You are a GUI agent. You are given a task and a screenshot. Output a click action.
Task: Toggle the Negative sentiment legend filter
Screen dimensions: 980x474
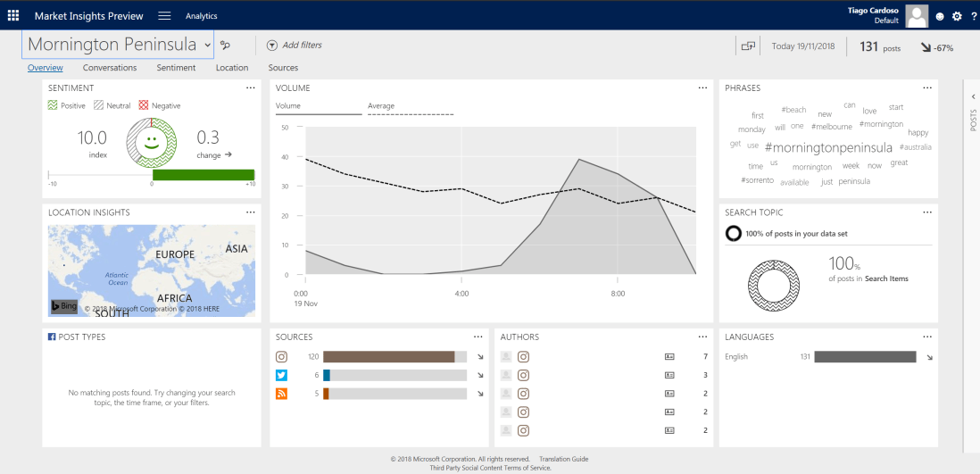(144, 105)
